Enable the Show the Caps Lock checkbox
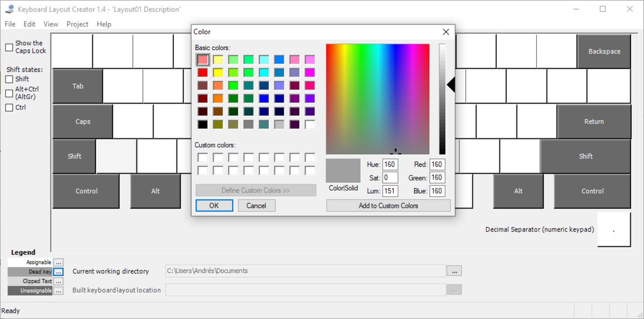The width and height of the screenshot is (644, 319). pyautogui.click(x=9, y=47)
